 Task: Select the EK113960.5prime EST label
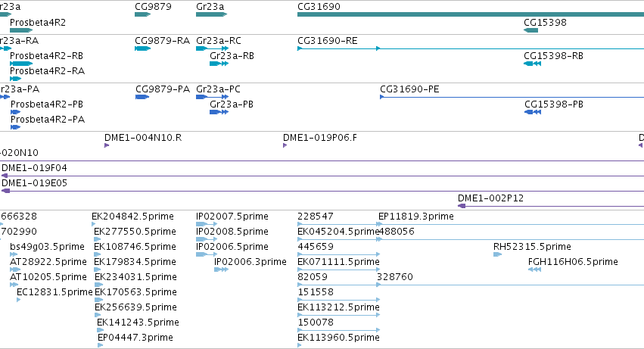(338, 338)
